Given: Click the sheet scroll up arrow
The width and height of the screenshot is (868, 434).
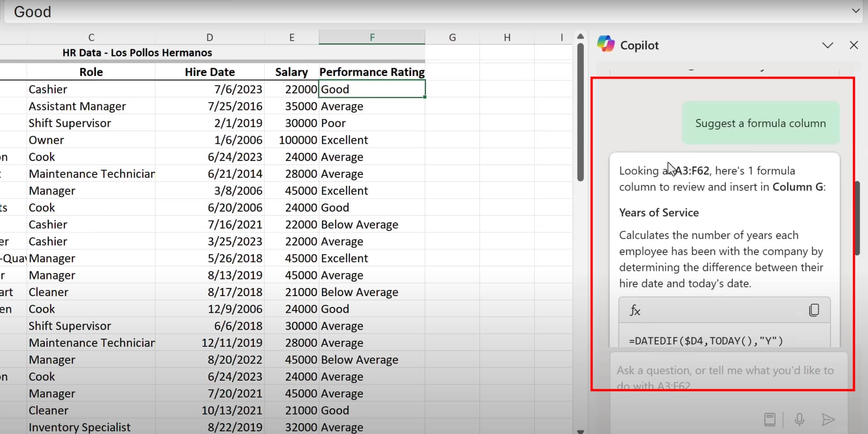Looking at the screenshot, I should (x=580, y=36).
